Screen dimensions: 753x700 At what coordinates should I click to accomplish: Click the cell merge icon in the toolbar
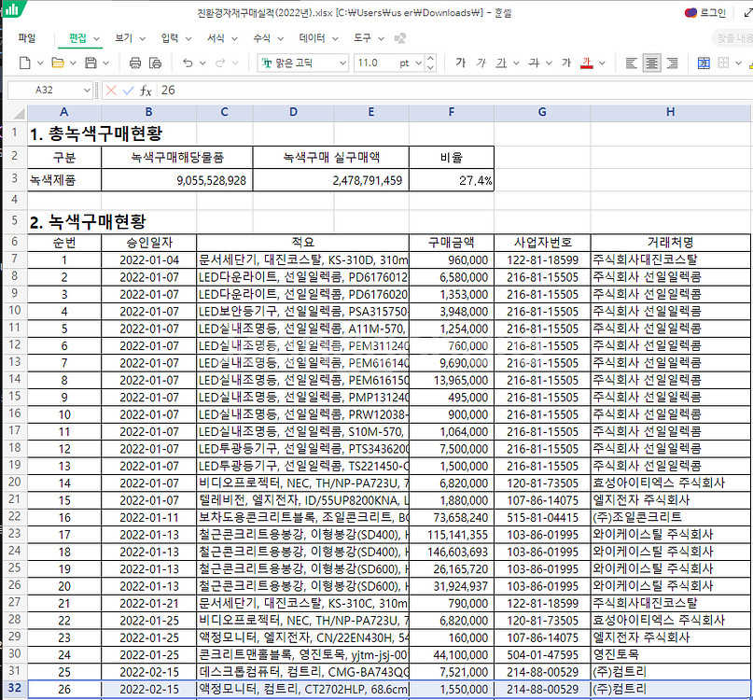coord(704,63)
